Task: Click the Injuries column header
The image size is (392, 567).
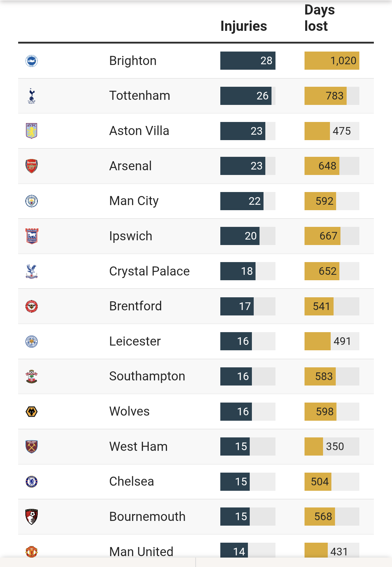Action: coord(244,26)
